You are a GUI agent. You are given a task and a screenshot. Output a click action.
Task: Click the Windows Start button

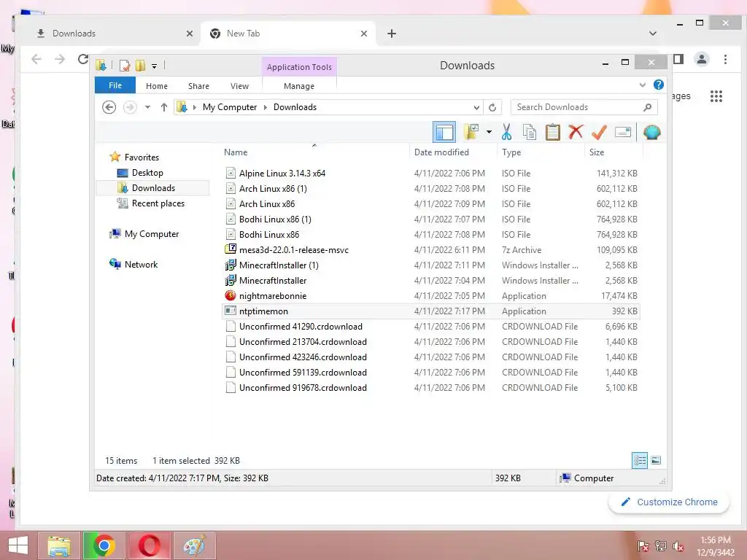pos(18,545)
